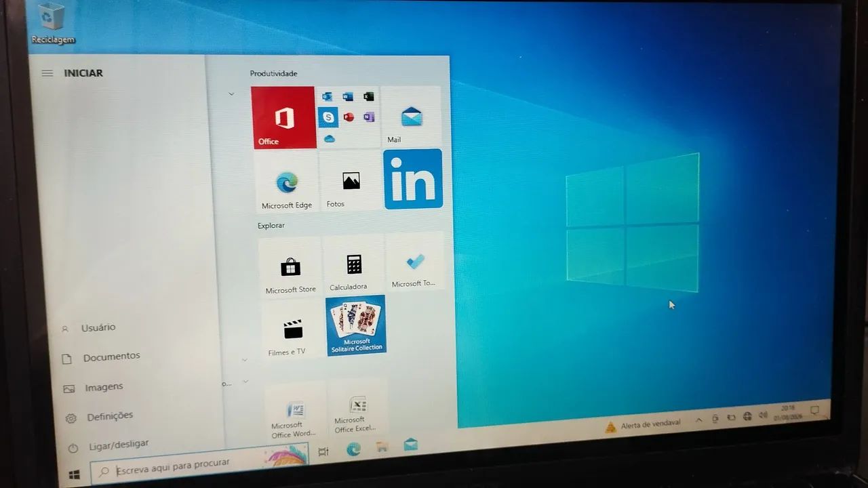This screenshot has height=488, width=868.
Task: Expand the chevron below the Filmes e TV tile
Action: click(244, 360)
